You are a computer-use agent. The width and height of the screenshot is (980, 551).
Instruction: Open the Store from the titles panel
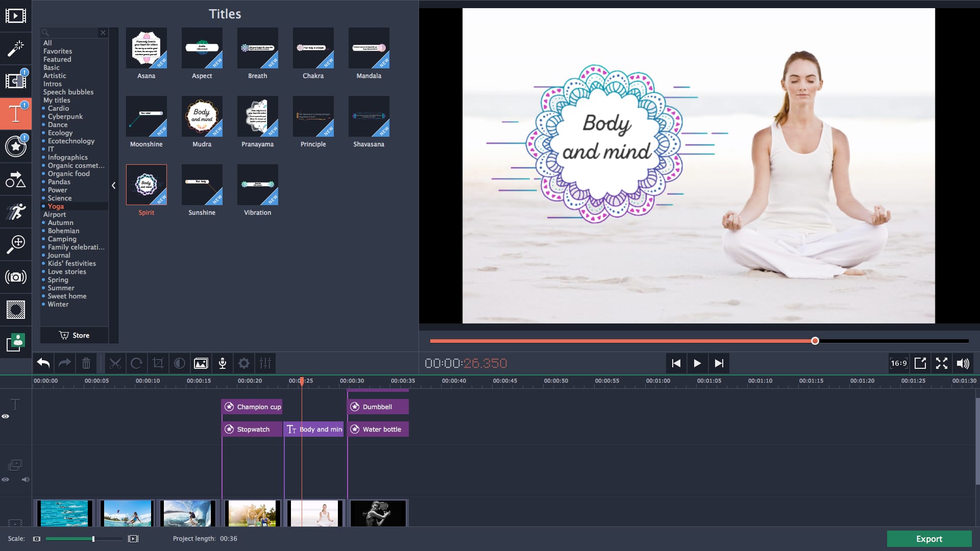(x=75, y=335)
